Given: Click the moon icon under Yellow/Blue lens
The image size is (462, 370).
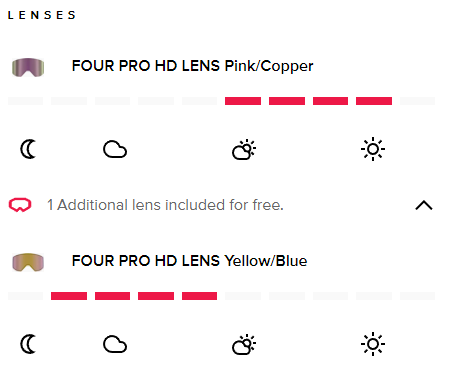Looking at the screenshot, I should [28, 344].
